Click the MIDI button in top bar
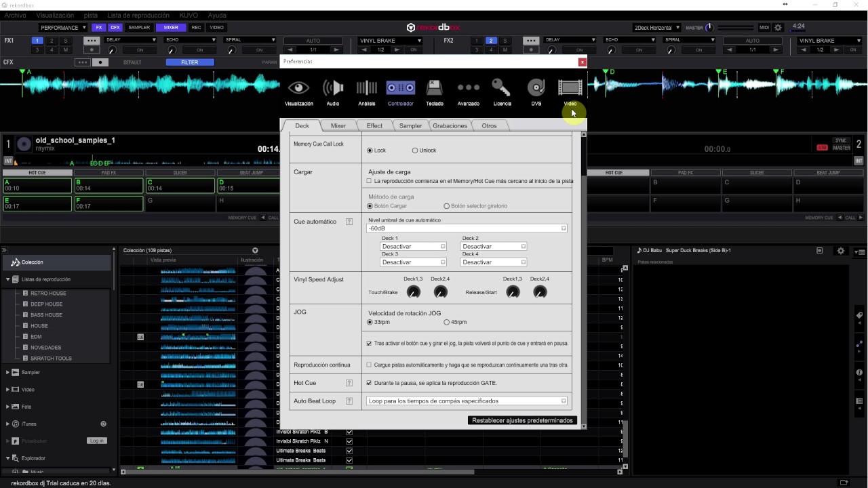The image size is (868, 488). click(x=764, y=28)
